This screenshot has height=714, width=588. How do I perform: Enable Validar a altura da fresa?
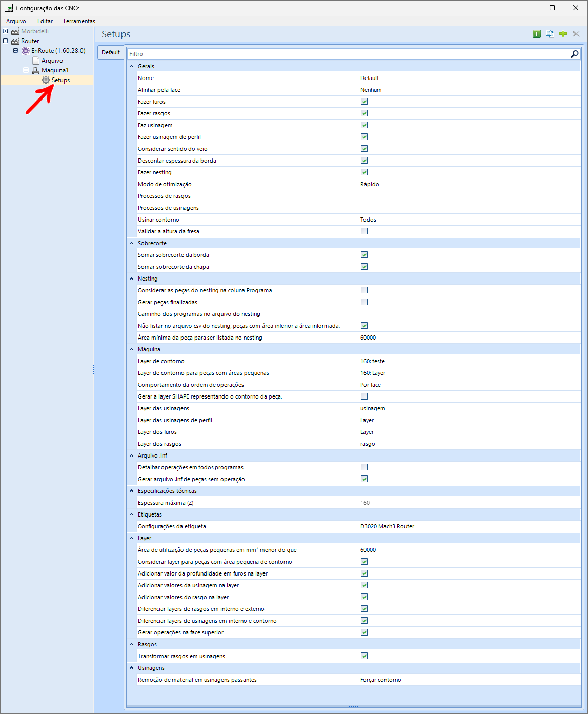[364, 231]
